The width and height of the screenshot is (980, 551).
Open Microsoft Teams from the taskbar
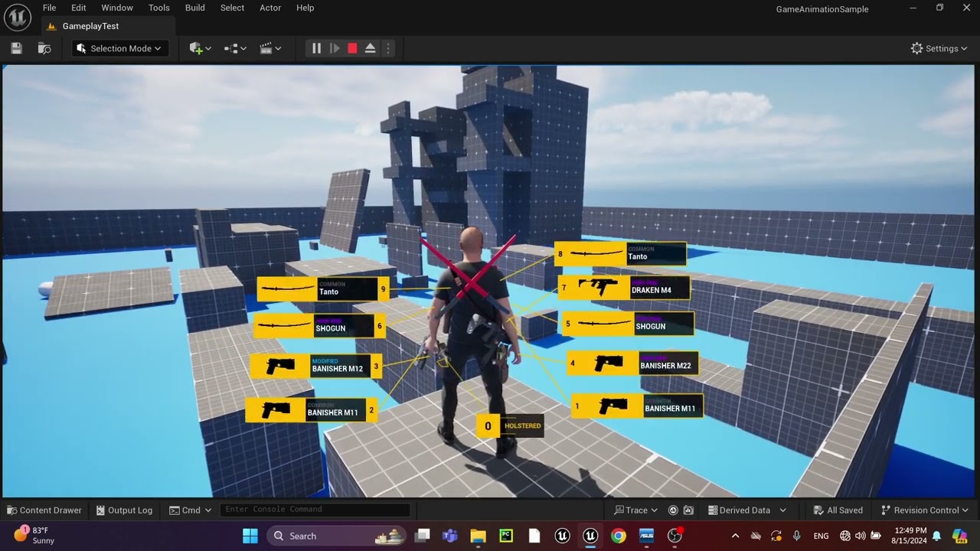pyautogui.click(x=450, y=536)
